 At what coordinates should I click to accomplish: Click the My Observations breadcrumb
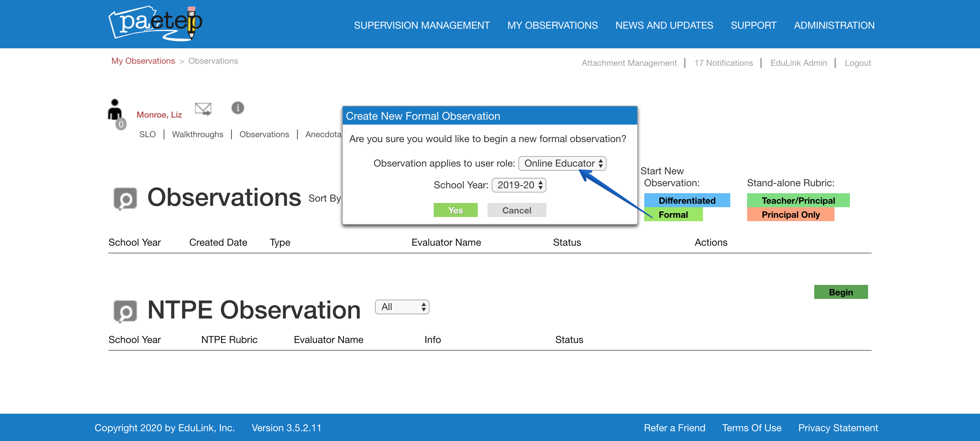tap(143, 61)
